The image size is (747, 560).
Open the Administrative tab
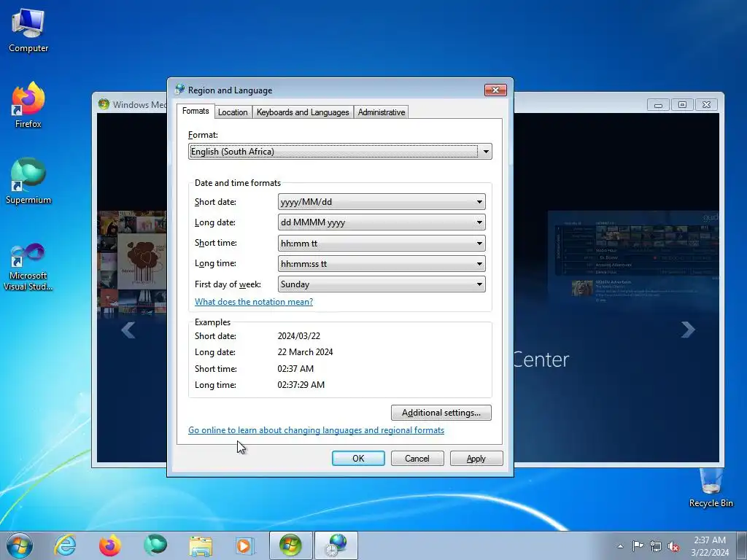coord(382,112)
